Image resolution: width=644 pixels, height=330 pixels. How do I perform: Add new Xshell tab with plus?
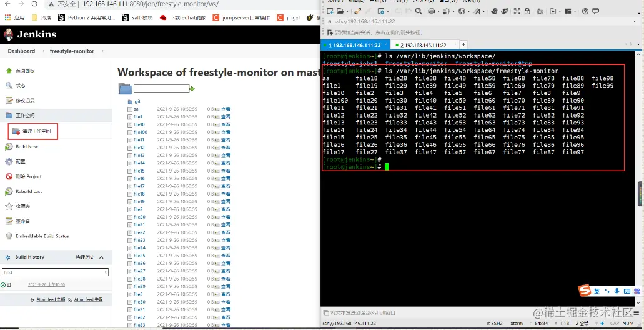[463, 44]
